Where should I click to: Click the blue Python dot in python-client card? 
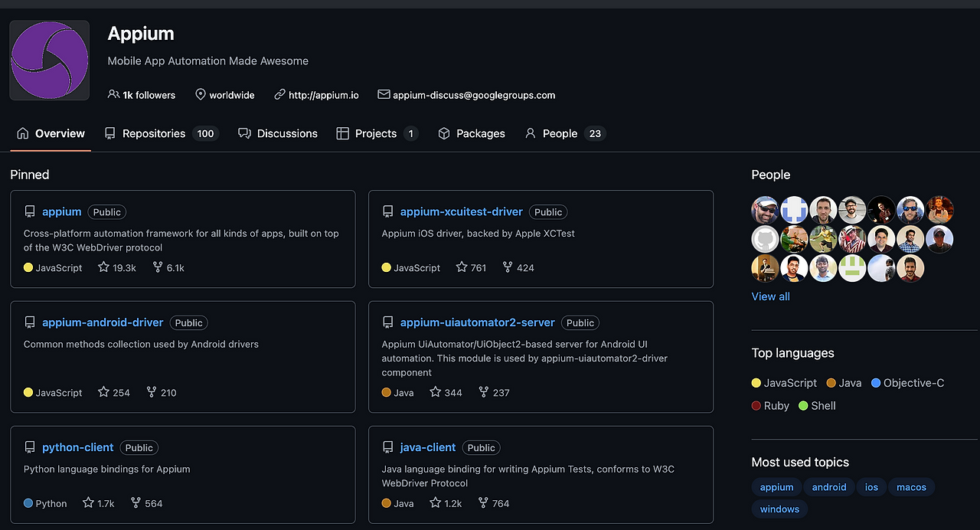pos(28,503)
